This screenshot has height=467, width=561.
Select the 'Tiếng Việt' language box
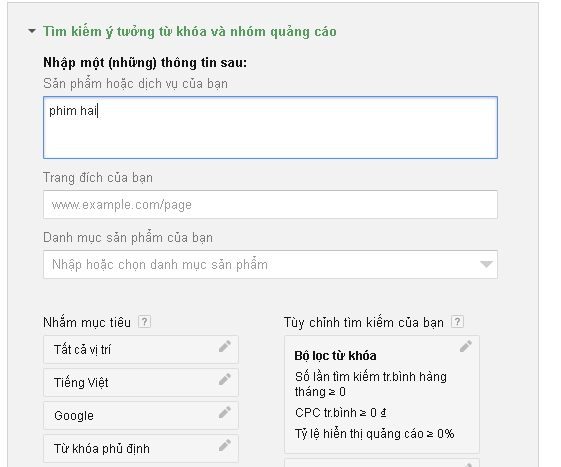click(141, 383)
